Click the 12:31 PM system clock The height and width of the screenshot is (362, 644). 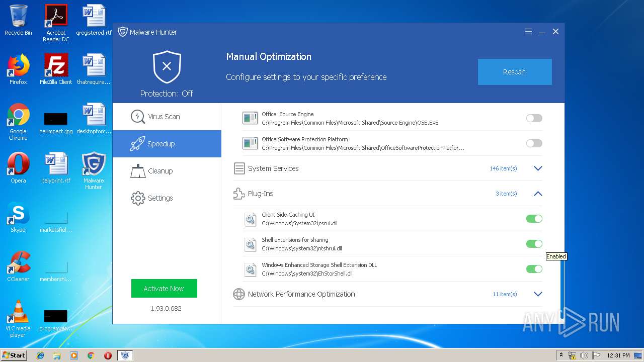618,355
